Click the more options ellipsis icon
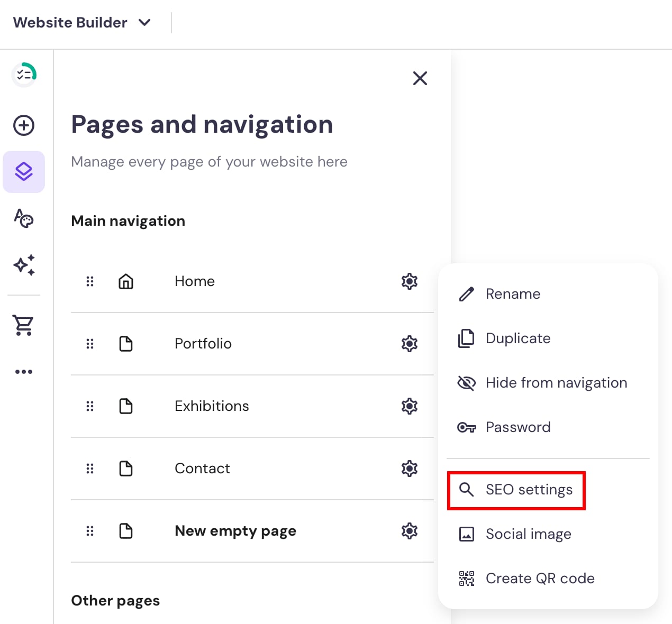 tap(24, 372)
